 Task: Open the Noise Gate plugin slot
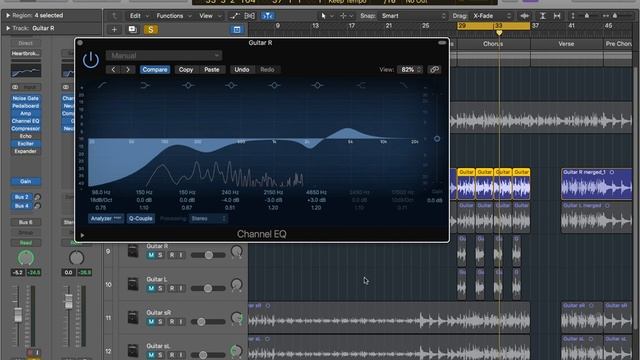(25, 98)
